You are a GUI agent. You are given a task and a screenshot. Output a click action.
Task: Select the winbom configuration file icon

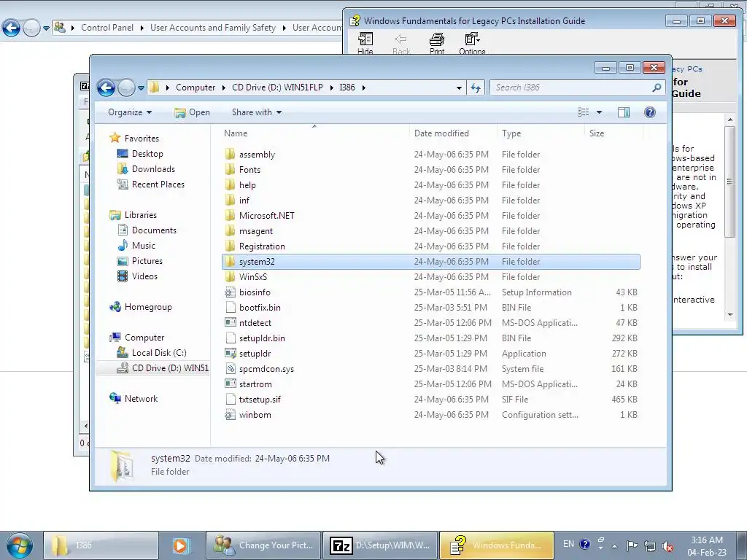coord(230,415)
